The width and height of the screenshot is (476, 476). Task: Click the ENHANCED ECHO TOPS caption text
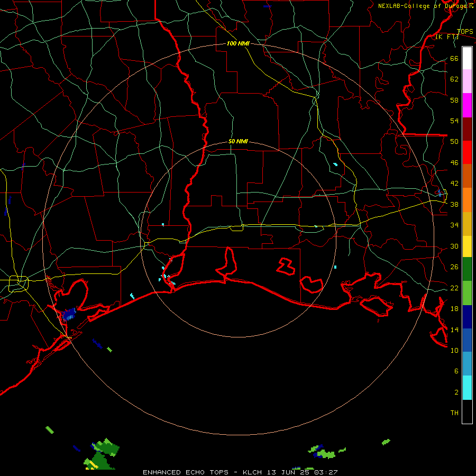click(x=186, y=472)
